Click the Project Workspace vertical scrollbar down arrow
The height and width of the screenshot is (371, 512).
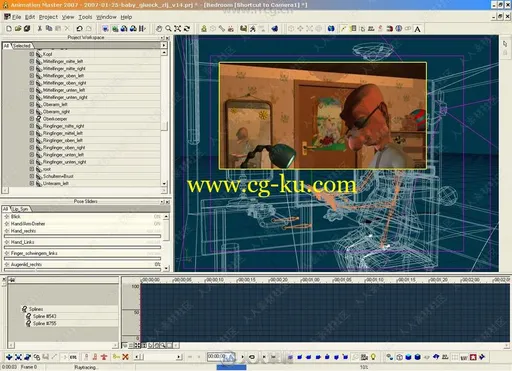tap(164, 184)
